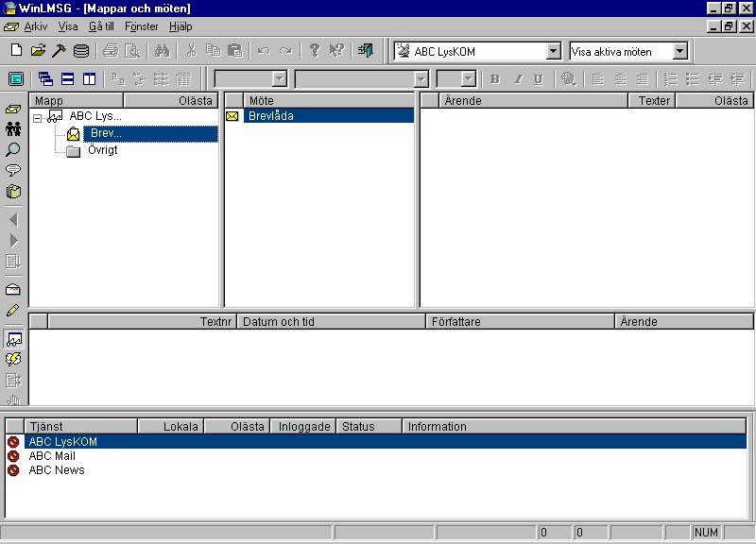Click the list view layout icon
This screenshot has height=544, width=756.
click(162, 79)
